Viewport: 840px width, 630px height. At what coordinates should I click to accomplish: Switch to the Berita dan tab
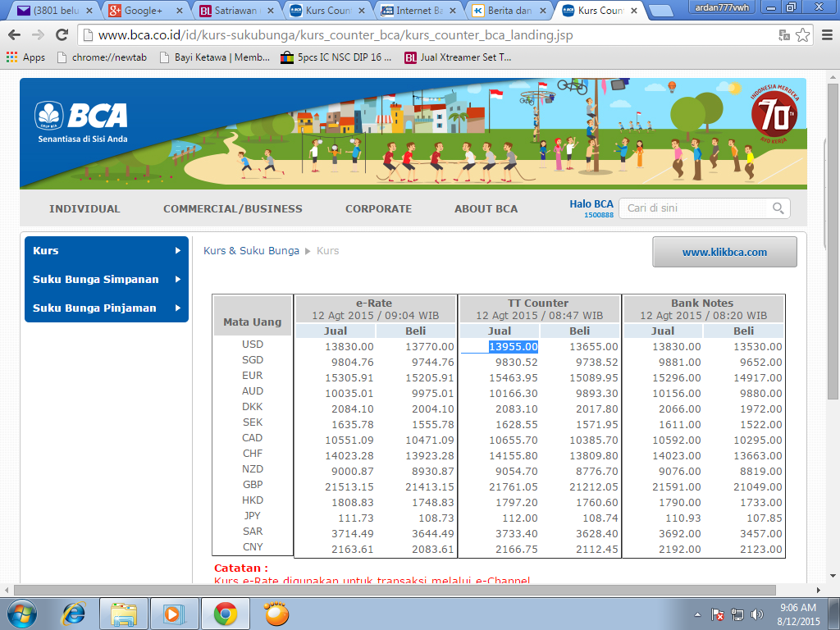tap(509, 10)
